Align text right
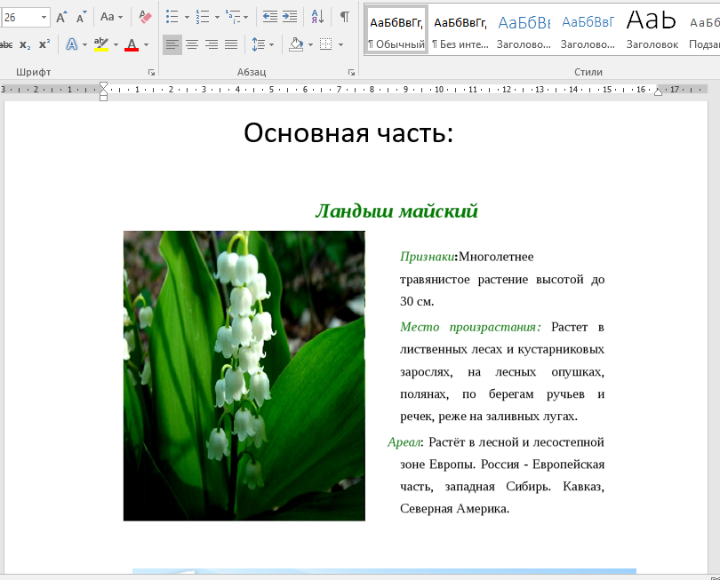This screenshot has height=580, width=728. [212, 44]
